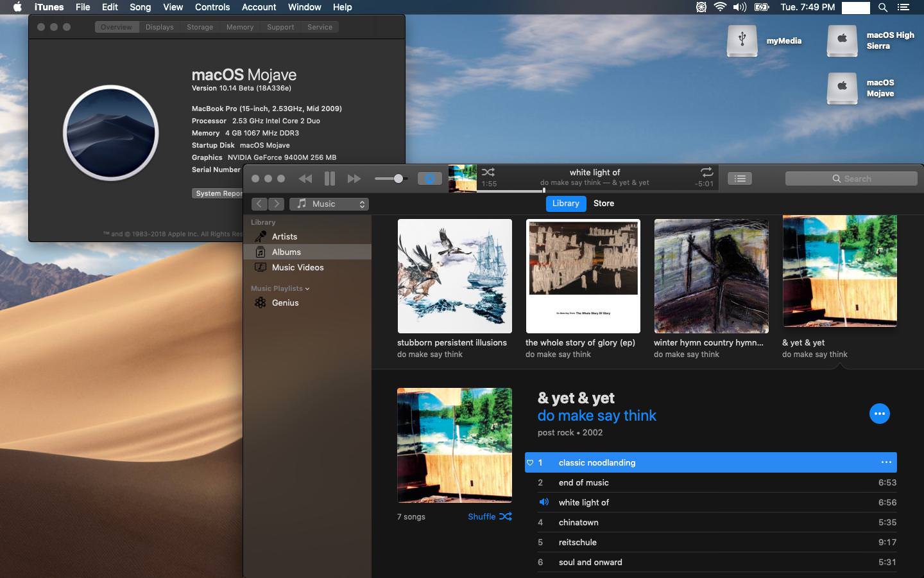The width and height of the screenshot is (924, 578).
Task: Switch to the Store tab
Action: (604, 203)
